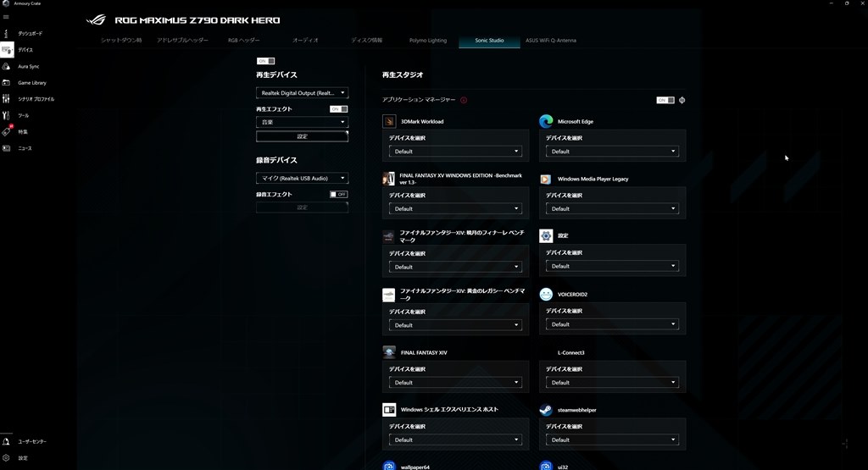Toggle the main Sonic Studio ON switch
This screenshot has height=470, width=868.
tap(265, 61)
